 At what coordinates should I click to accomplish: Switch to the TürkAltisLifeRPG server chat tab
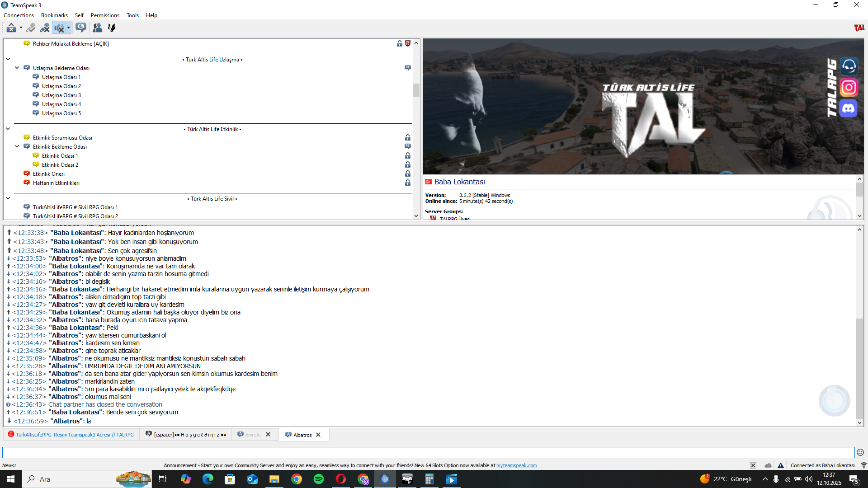(71, 435)
